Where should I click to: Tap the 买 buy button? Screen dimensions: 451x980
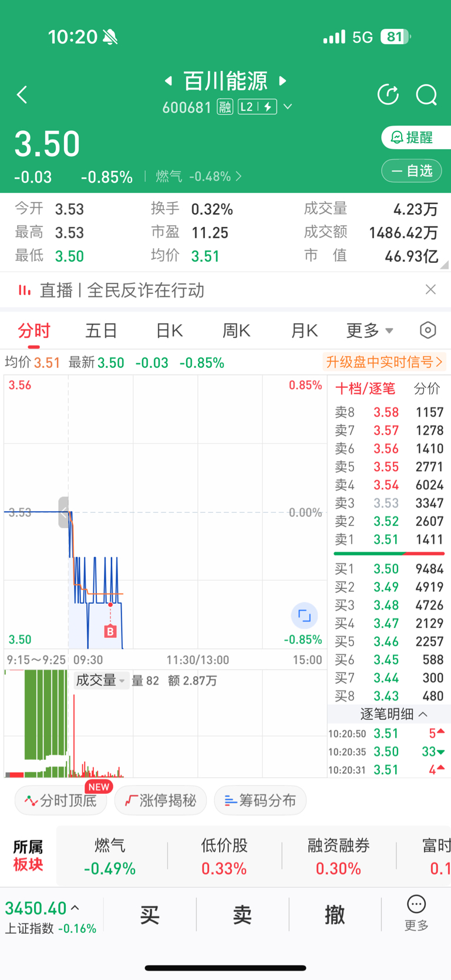tap(150, 914)
